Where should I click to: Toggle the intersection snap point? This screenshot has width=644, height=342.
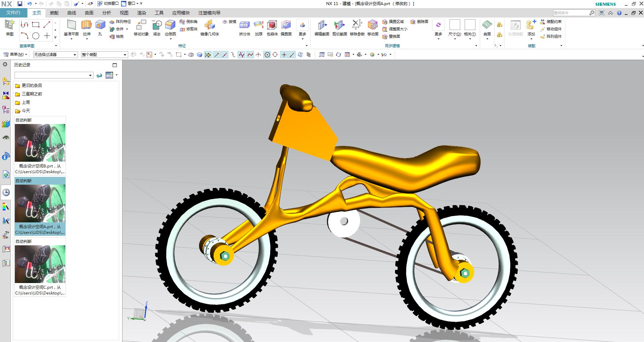(258, 55)
